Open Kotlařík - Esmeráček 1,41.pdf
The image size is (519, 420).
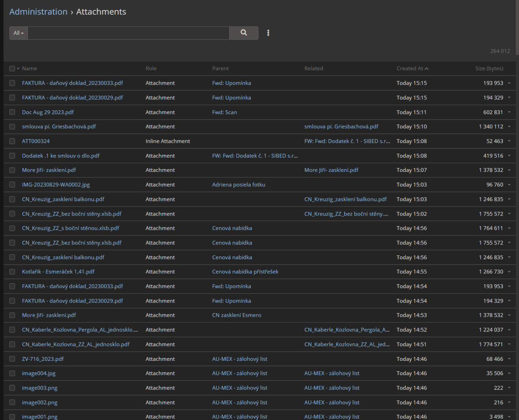pyautogui.click(x=58, y=272)
